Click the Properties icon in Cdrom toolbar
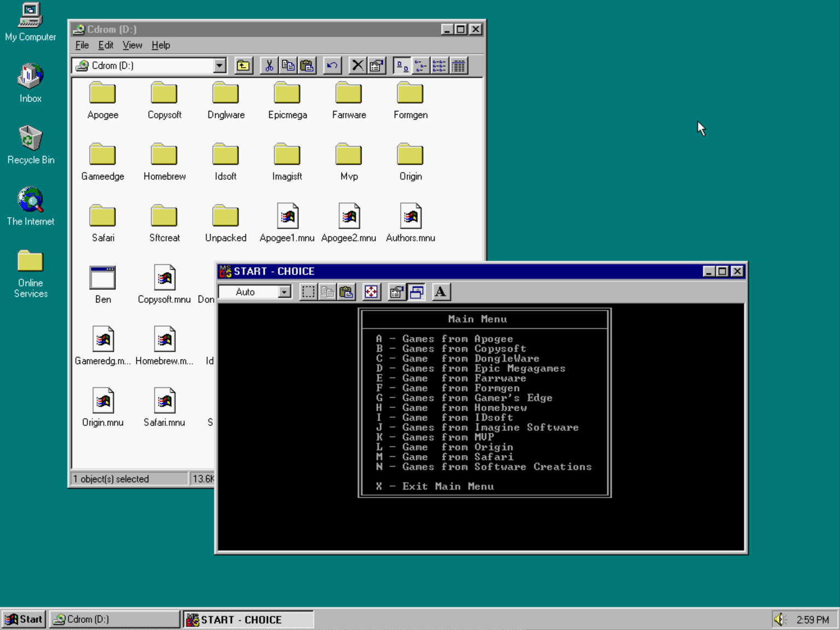Screen dimensions: 840x630 (x=376, y=66)
